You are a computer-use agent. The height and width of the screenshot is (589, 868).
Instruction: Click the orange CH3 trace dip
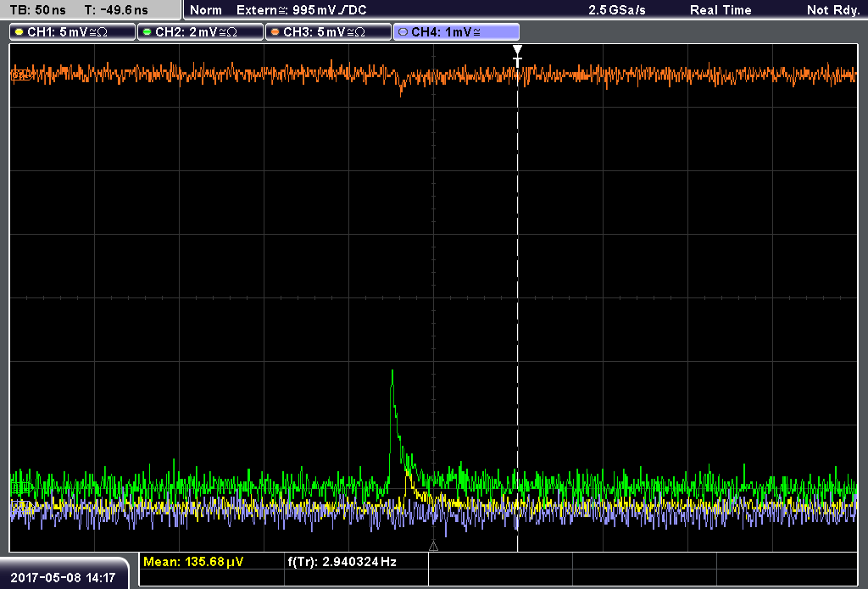point(401,91)
